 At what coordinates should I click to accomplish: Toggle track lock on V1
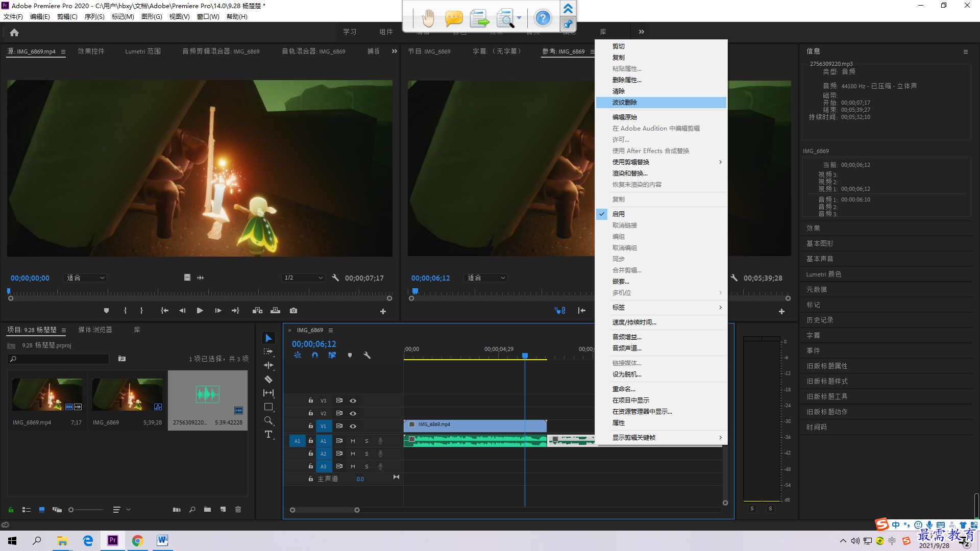(310, 425)
